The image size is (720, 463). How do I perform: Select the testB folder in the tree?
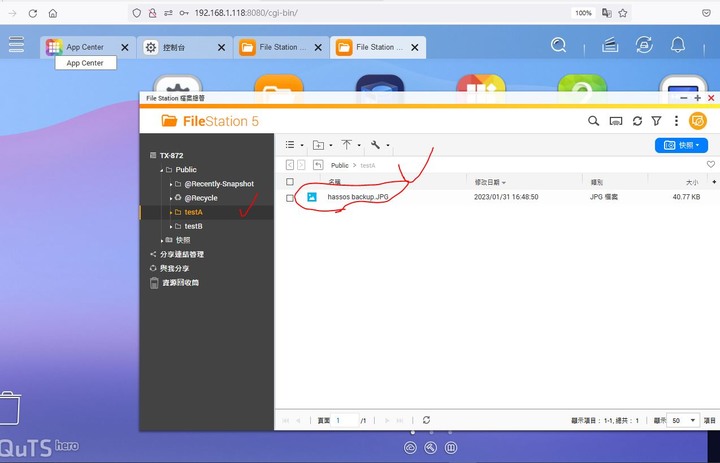[193, 226]
